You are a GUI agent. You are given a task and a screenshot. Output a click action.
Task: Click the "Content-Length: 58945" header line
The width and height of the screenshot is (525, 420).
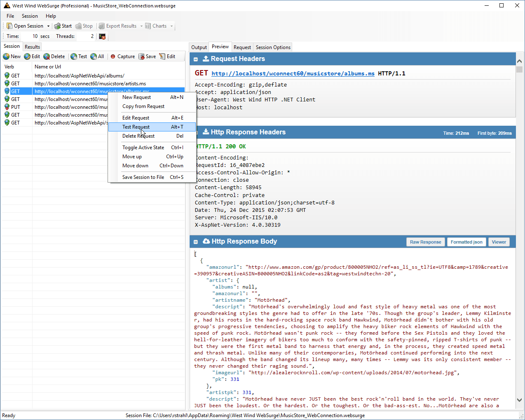tap(228, 188)
